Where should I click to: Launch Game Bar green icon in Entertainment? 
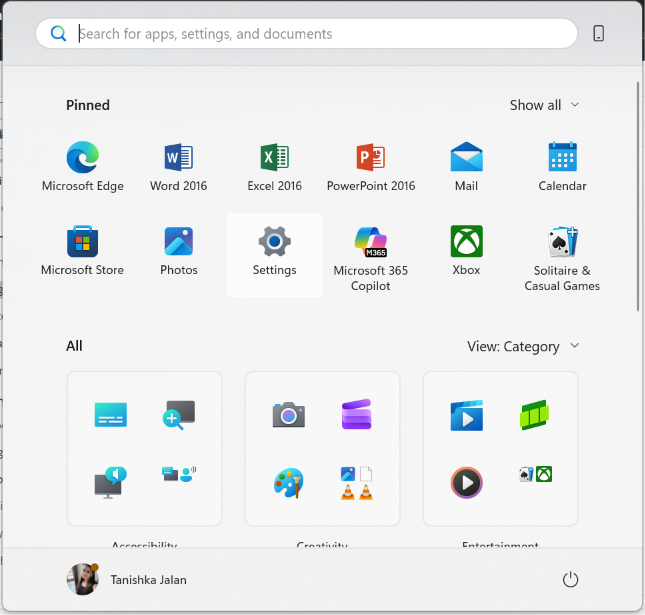tap(534, 415)
